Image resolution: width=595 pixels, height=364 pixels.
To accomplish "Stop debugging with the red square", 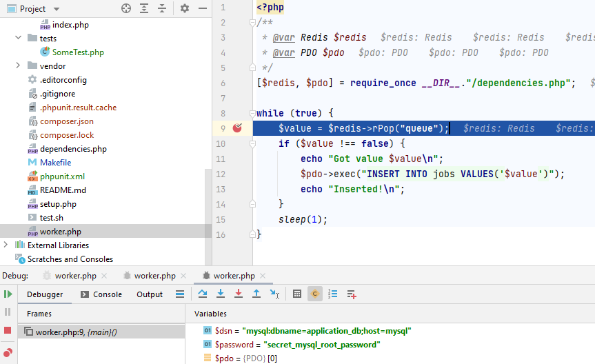I will point(8,331).
